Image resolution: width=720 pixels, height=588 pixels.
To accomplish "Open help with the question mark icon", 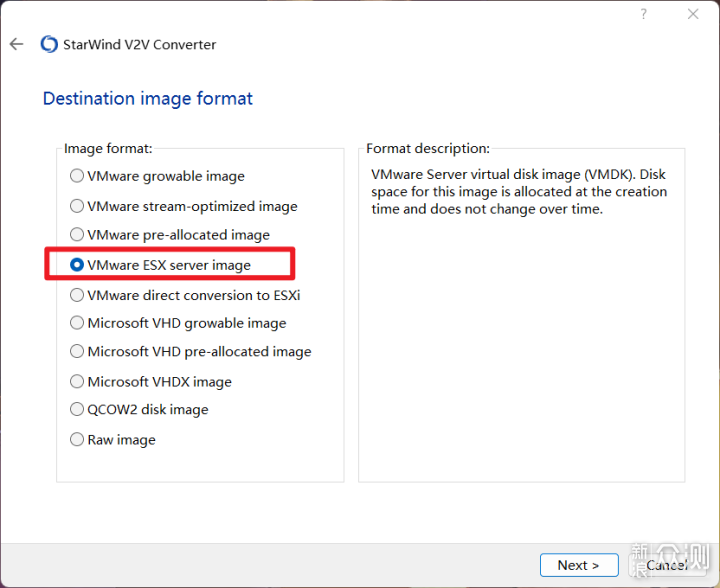I will click(x=644, y=14).
